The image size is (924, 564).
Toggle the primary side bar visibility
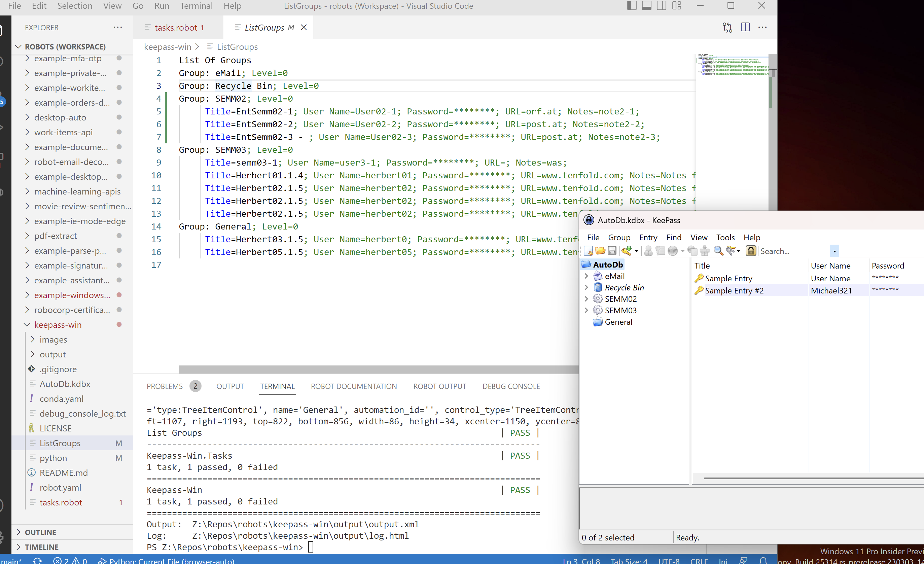pos(632,6)
